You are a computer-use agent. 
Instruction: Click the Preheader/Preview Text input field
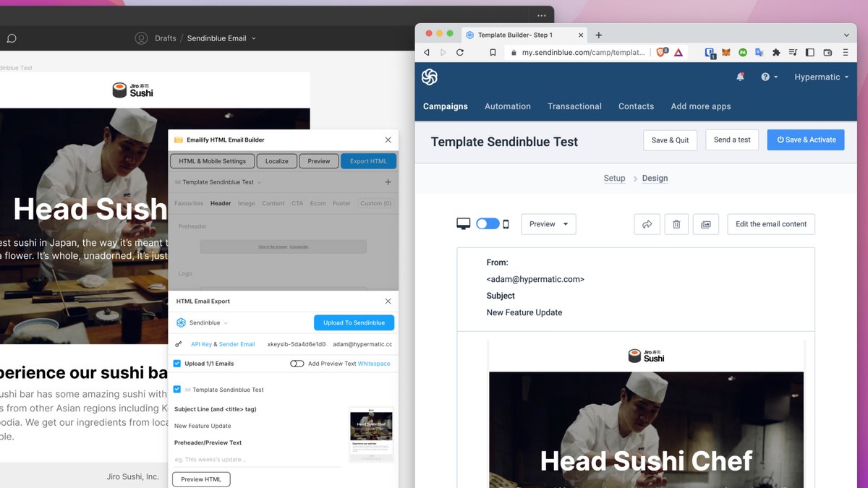coord(257,459)
